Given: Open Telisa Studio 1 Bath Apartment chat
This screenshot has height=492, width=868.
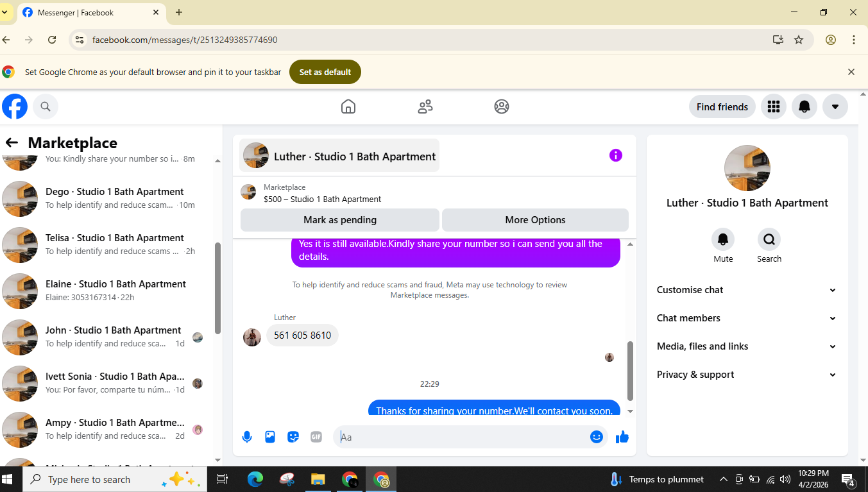Looking at the screenshot, I should point(106,244).
